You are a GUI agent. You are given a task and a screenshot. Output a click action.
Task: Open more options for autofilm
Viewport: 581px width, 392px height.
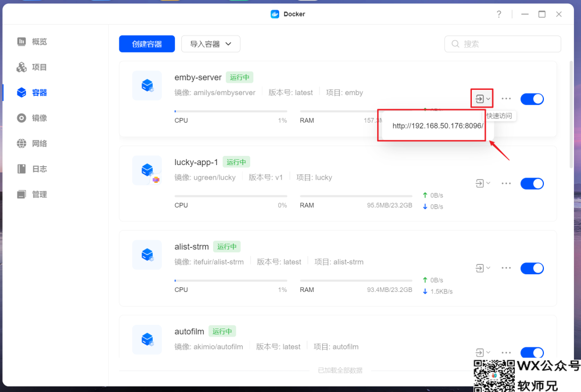(506, 352)
